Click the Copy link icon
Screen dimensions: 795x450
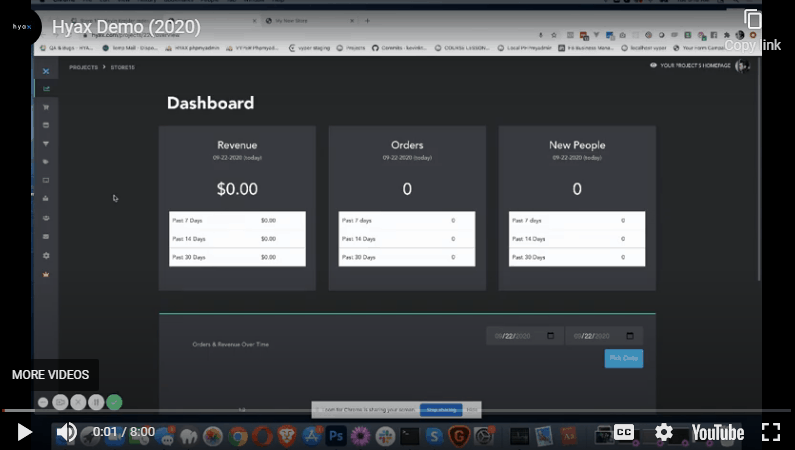(752, 20)
